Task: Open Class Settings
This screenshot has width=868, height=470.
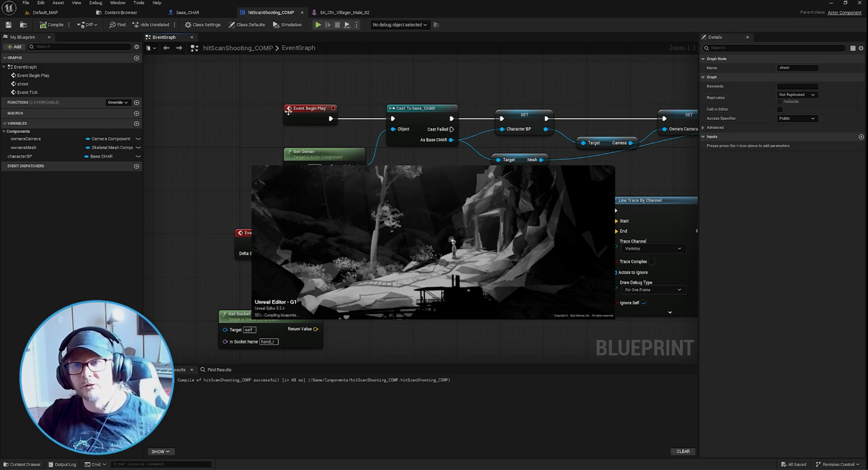Action: pos(203,25)
